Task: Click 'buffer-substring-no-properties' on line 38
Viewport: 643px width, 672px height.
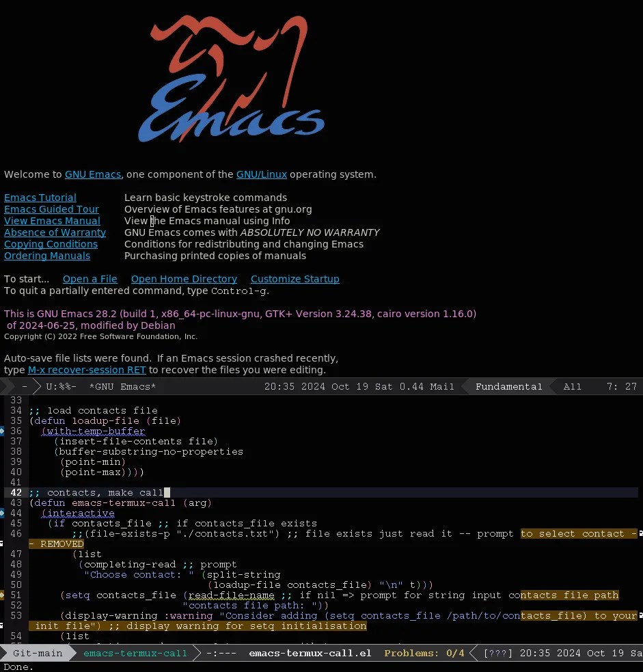Action: 151,452
